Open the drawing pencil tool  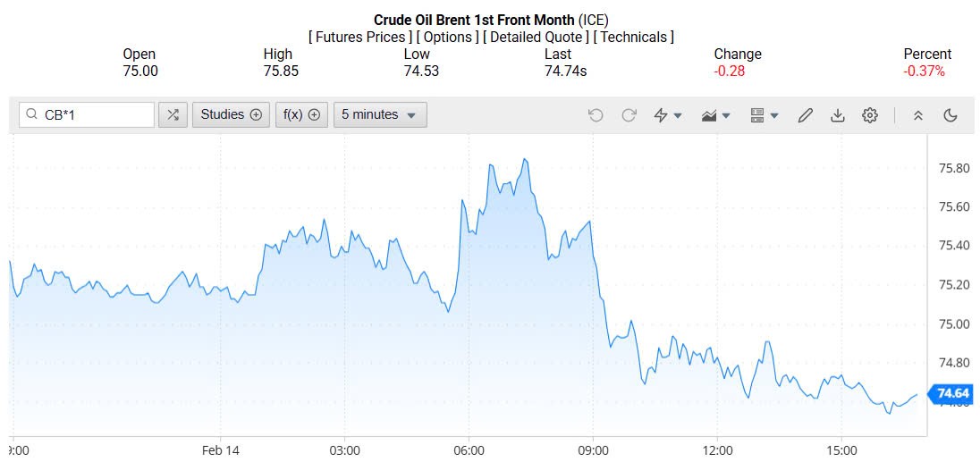point(805,115)
